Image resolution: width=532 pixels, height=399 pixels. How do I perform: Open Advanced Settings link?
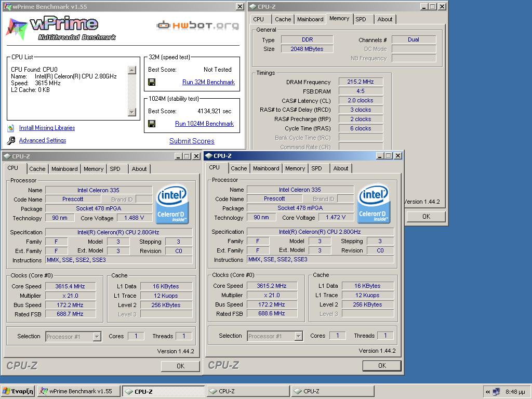43,140
